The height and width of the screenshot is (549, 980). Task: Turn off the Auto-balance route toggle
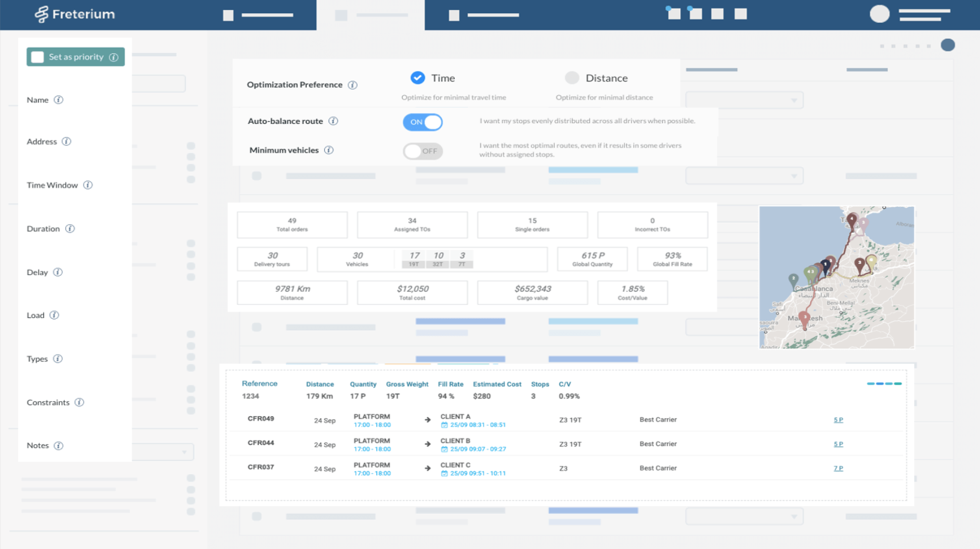tap(422, 122)
